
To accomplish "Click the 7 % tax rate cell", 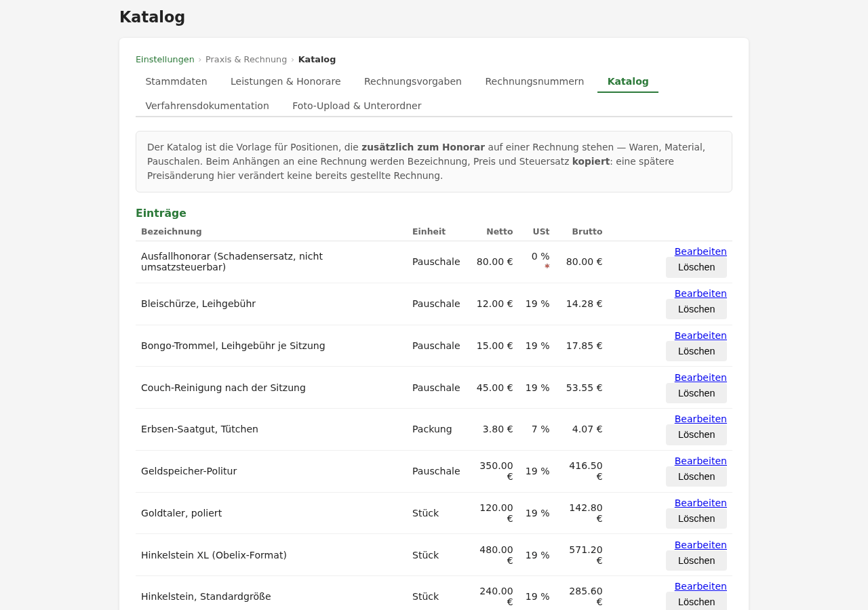I will click(540, 429).
